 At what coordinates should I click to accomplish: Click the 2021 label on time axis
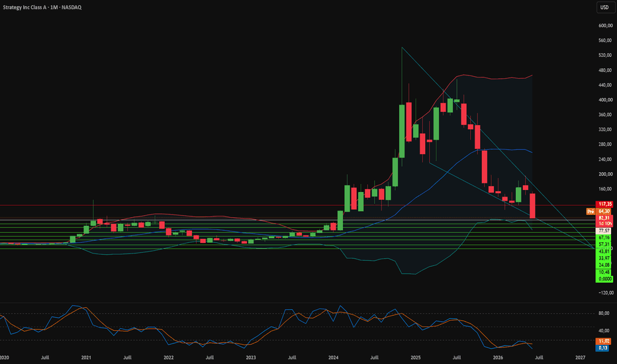(x=86, y=357)
